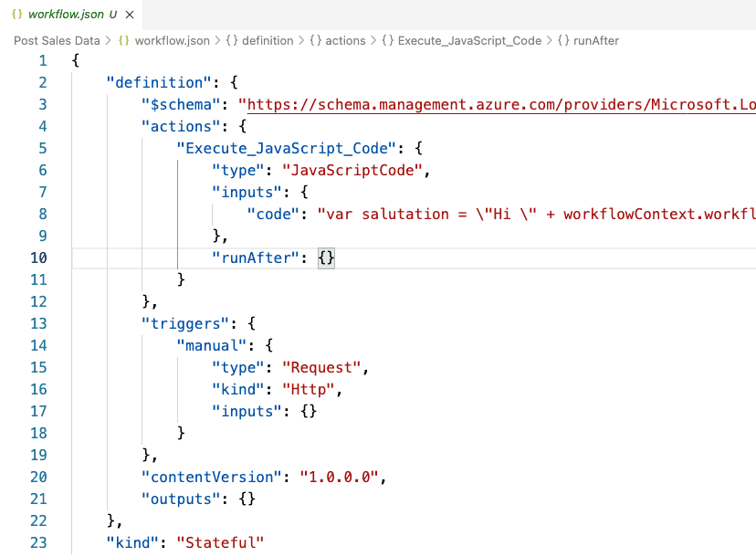The image size is (756, 557).
Task: Select the runAfter breadcrumb segment
Action: coord(596,41)
